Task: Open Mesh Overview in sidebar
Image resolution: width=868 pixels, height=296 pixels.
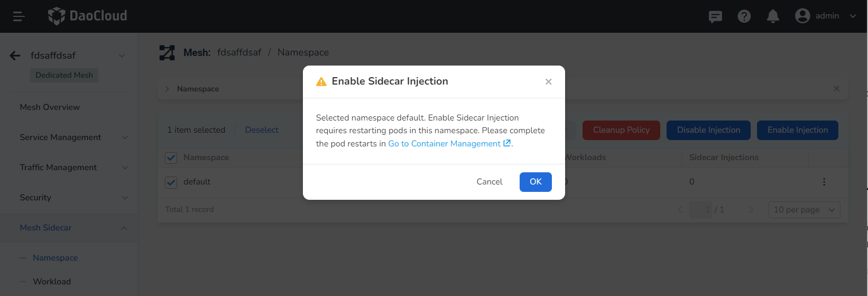Action: [x=50, y=107]
